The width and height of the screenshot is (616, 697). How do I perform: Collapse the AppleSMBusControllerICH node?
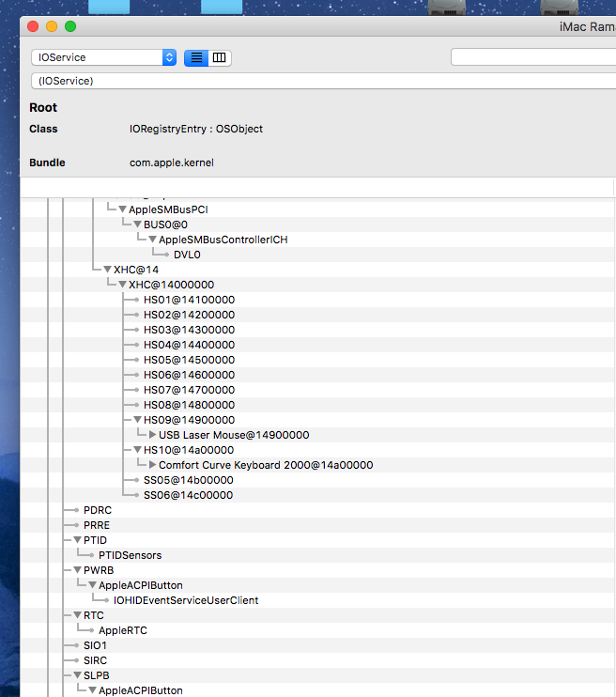[153, 240]
